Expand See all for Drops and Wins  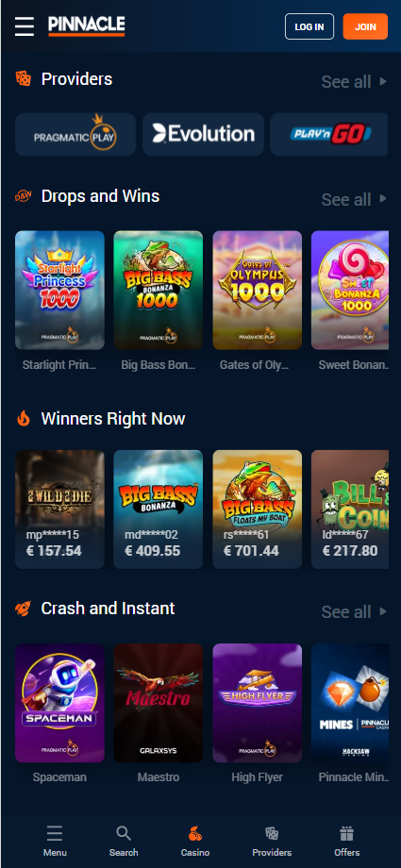pyautogui.click(x=354, y=199)
